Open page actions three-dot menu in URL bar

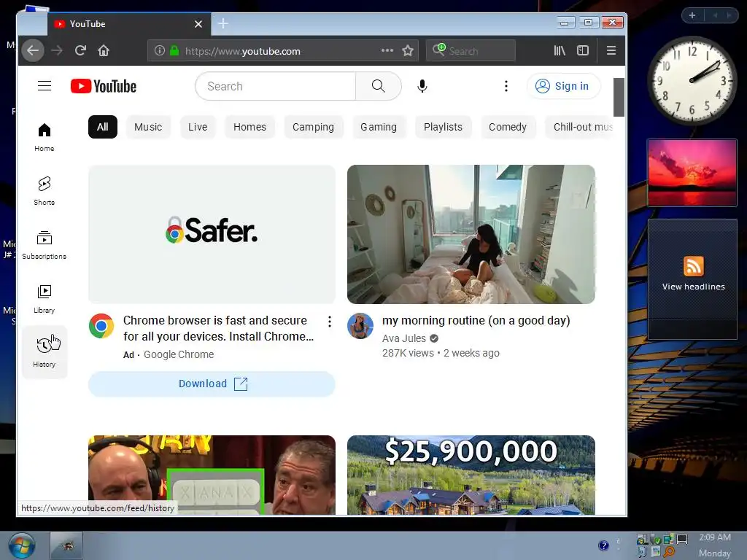(x=387, y=50)
